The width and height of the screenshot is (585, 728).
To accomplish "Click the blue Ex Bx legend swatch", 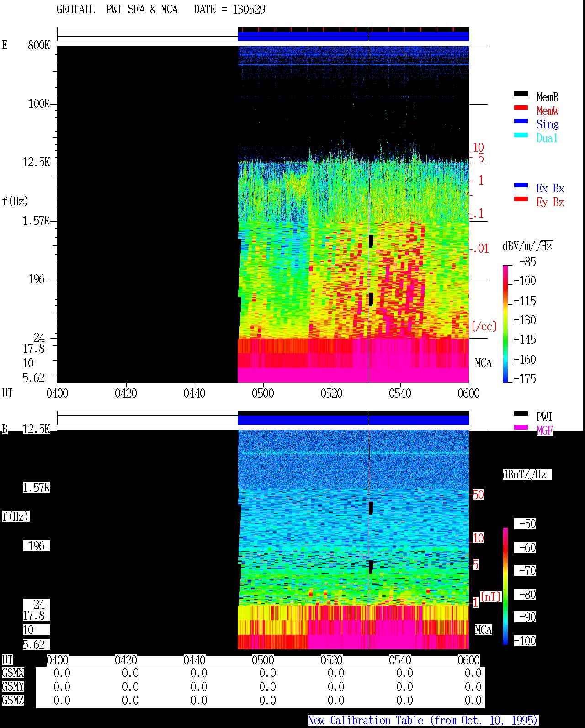I will click(521, 185).
